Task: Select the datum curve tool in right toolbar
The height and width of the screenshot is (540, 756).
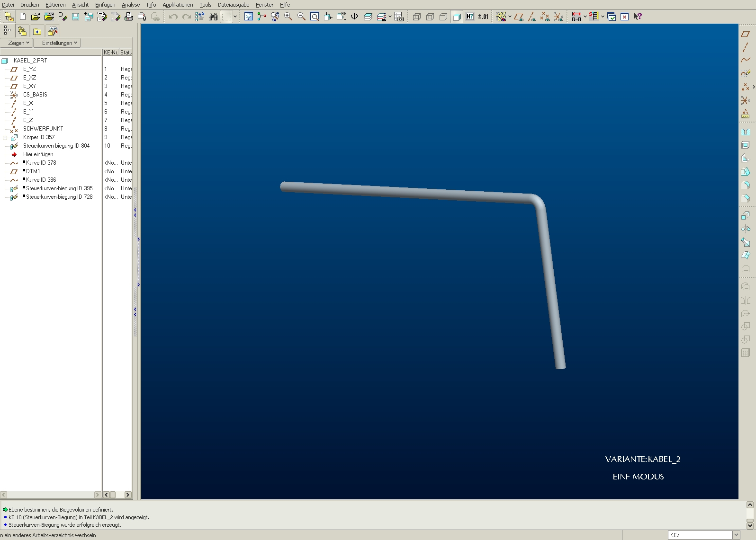Action: tap(746, 60)
